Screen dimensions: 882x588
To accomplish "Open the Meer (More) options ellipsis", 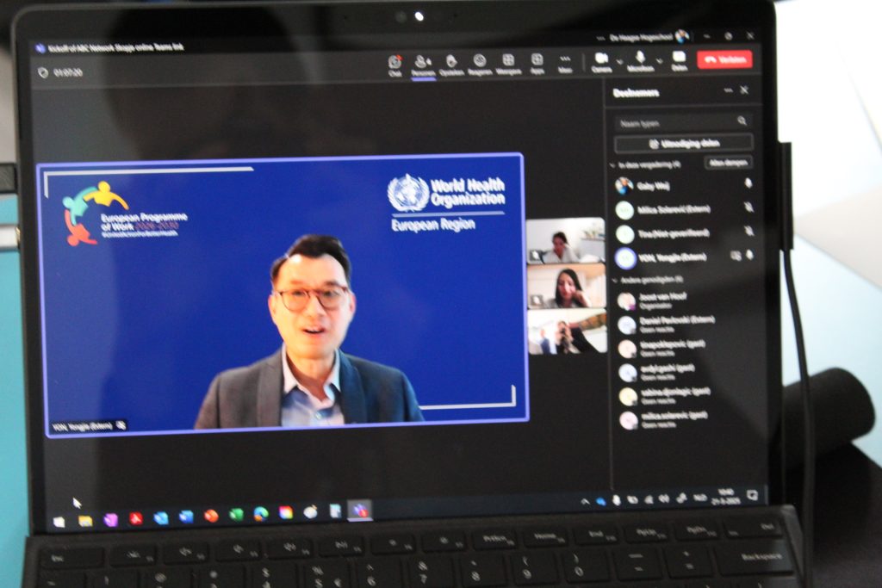I will [565, 63].
